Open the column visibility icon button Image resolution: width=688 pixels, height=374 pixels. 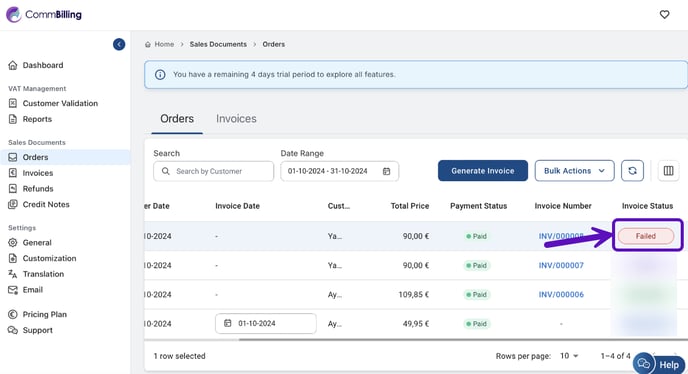(668, 171)
